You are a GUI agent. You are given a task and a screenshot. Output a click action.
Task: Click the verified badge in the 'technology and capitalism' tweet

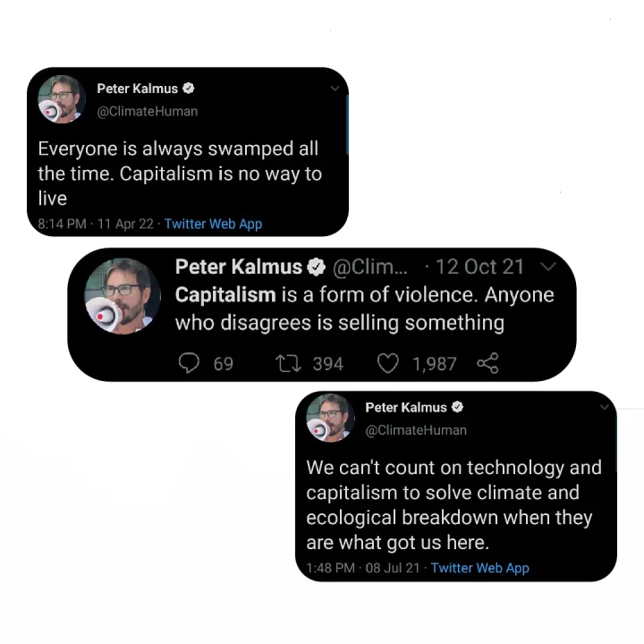(457, 407)
